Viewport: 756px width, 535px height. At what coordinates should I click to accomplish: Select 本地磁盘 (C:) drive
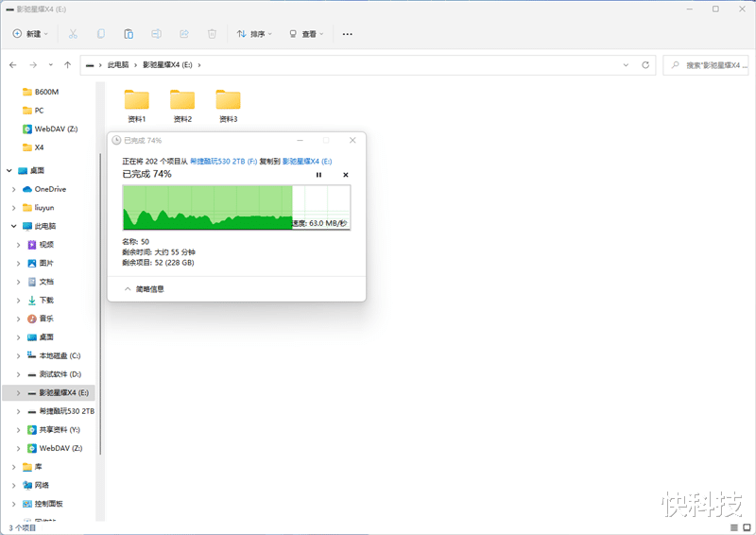pos(54,355)
